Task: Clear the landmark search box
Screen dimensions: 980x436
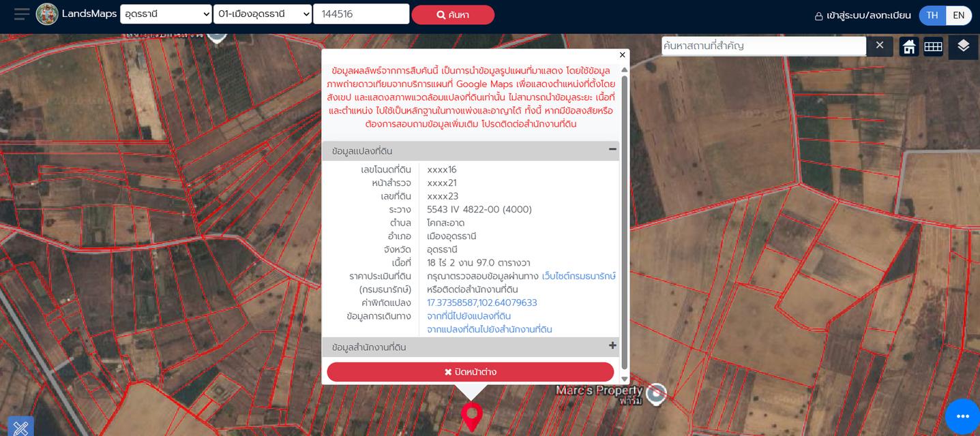Action: (x=880, y=45)
